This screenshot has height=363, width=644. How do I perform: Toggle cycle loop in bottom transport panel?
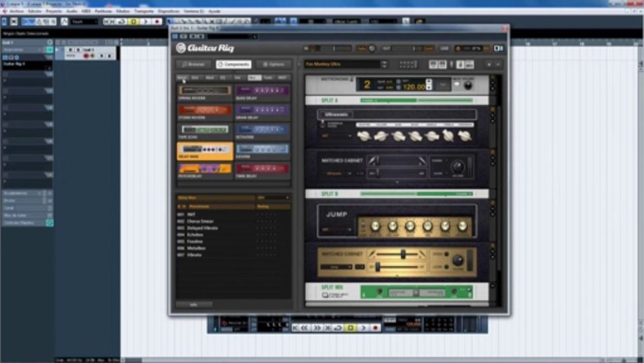click(x=338, y=328)
